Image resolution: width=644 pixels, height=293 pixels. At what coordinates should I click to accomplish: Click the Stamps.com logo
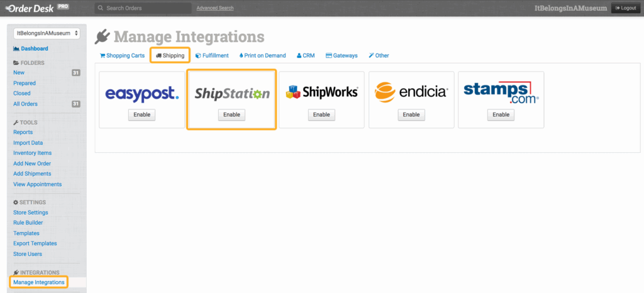(501, 91)
